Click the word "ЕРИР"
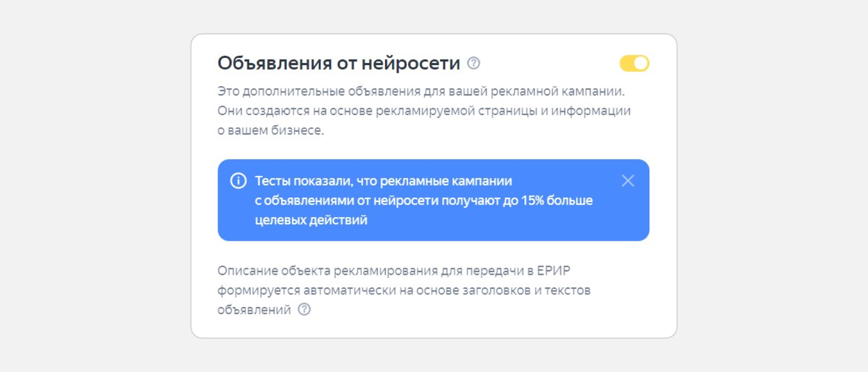 pyautogui.click(x=553, y=271)
